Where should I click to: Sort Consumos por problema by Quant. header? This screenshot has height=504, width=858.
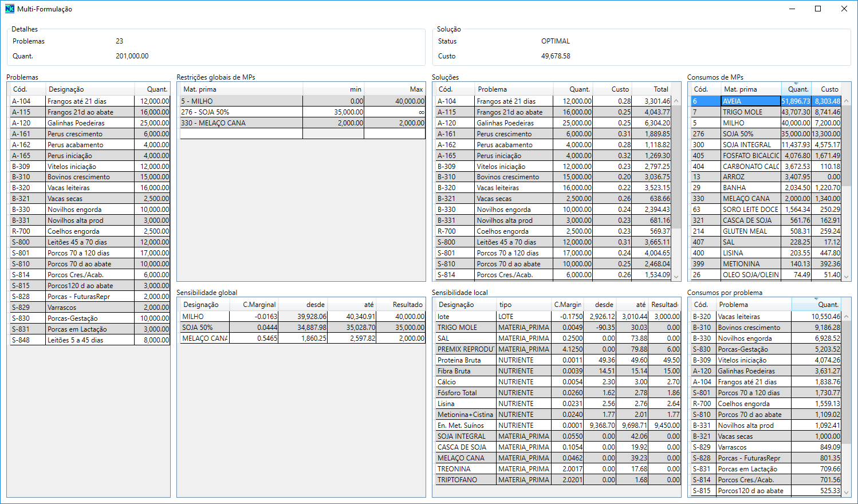[816, 305]
